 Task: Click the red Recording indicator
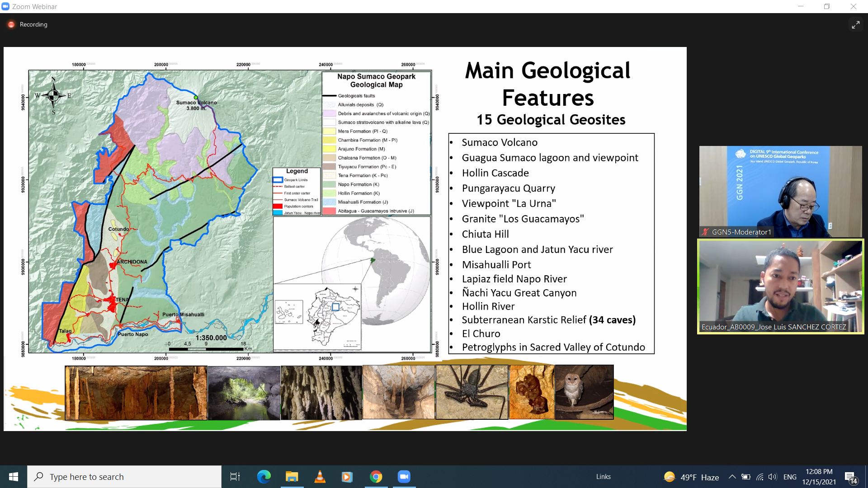pos(11,24)
